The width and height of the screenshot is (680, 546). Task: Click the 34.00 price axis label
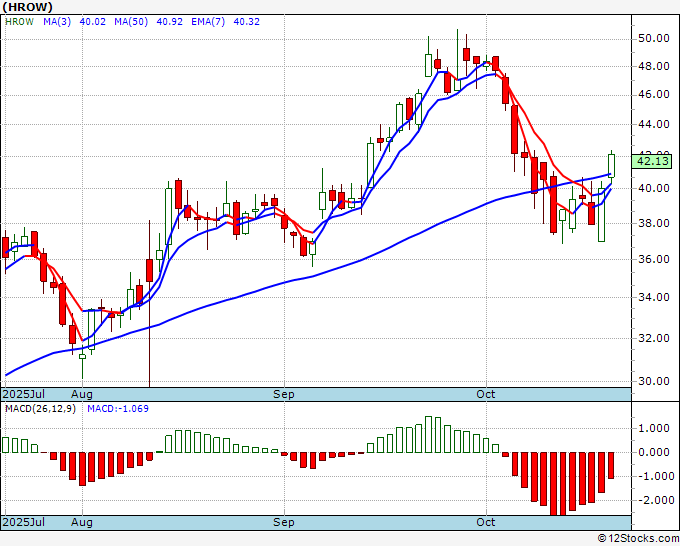pyautogui.click(x=654, y=298)
